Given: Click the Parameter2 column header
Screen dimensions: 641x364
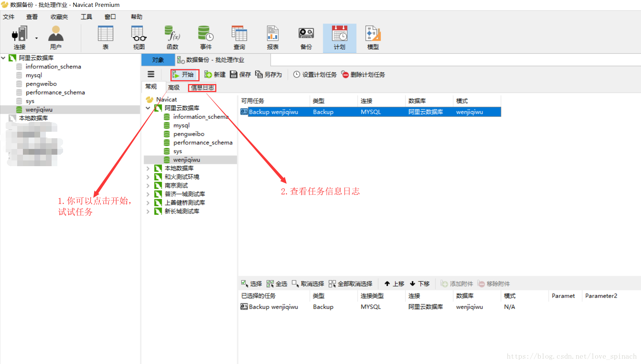Looking at the screenshot, I should pos(601,296).
